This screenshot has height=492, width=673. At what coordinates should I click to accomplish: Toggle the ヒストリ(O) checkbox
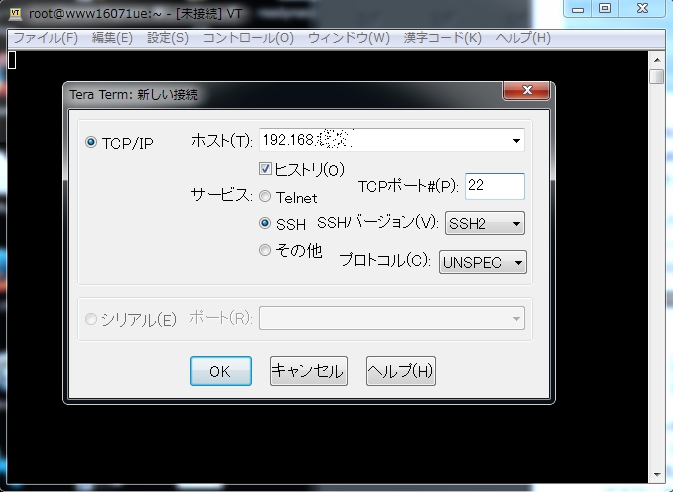coord(265,168)
